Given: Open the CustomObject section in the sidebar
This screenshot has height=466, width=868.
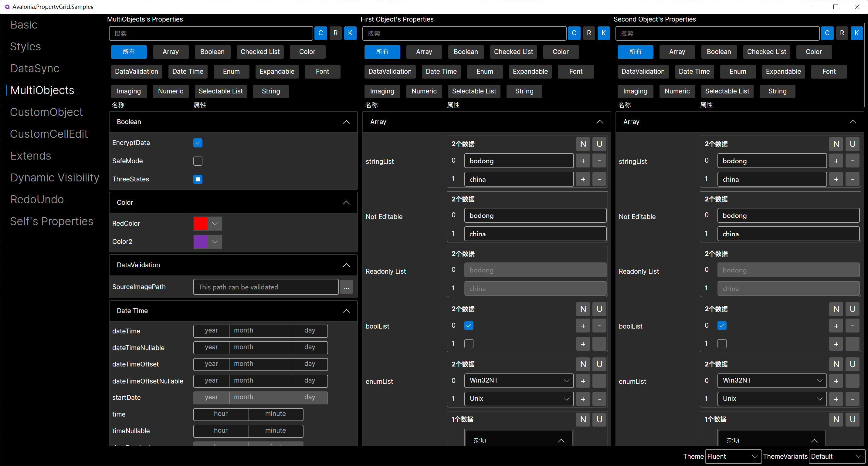Looking at the screenshot, I should point(46,112).
